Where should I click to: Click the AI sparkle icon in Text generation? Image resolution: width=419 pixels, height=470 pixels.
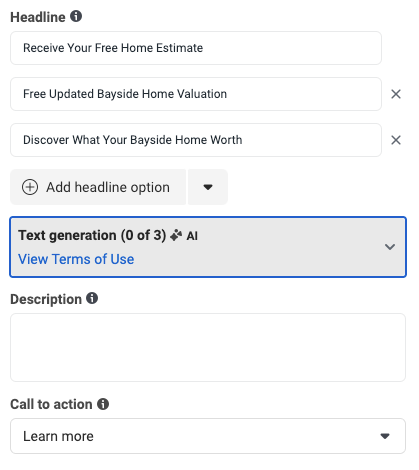pos(176,235)
